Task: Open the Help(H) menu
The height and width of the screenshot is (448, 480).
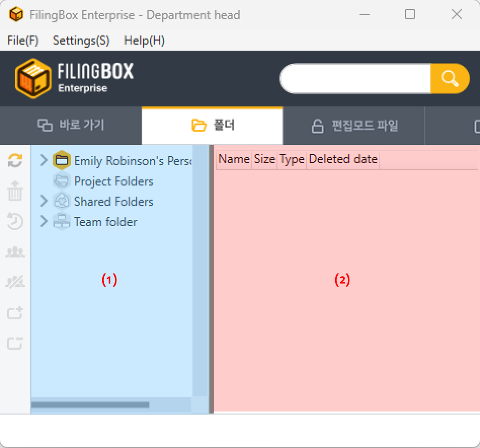Action: pos(144,41)
